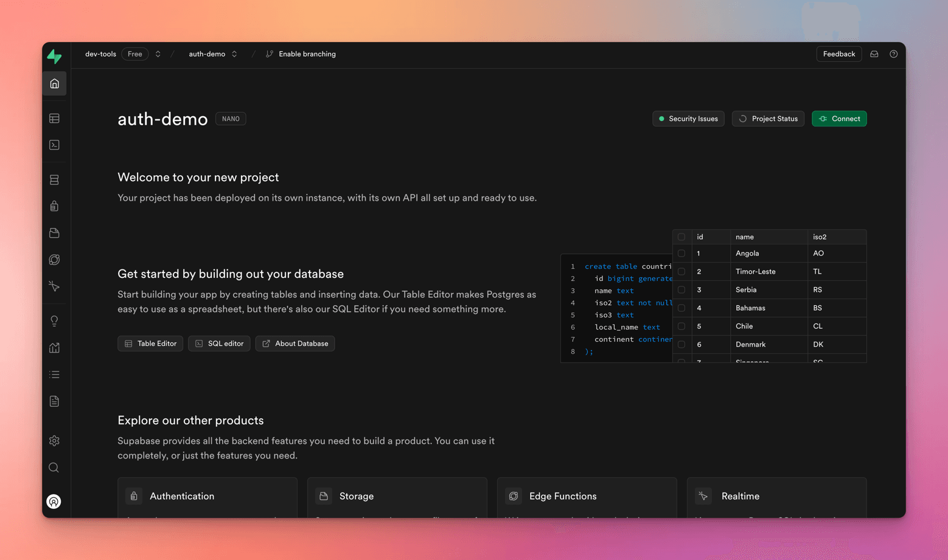The width and height of the screenshot is (948, 560).
Task: Click the 'Serbia' table cell
Action: pos(769,290)
